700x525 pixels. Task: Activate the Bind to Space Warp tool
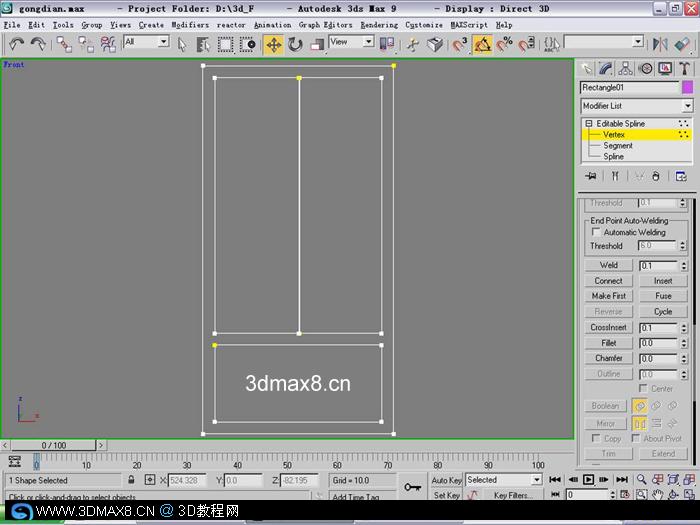point(108,44)
